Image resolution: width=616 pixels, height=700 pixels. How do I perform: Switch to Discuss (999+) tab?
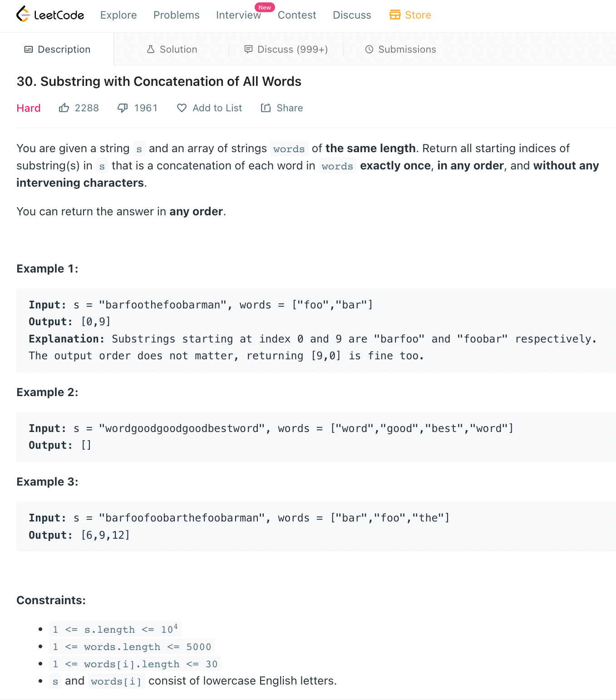pos(286,49)
